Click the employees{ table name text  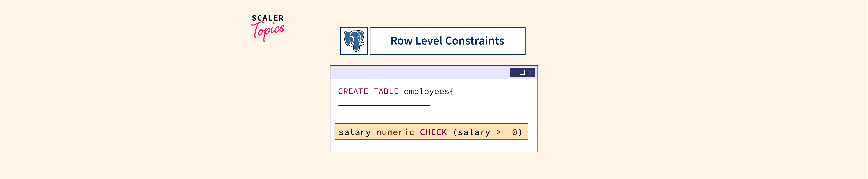[x=429, y=92]
